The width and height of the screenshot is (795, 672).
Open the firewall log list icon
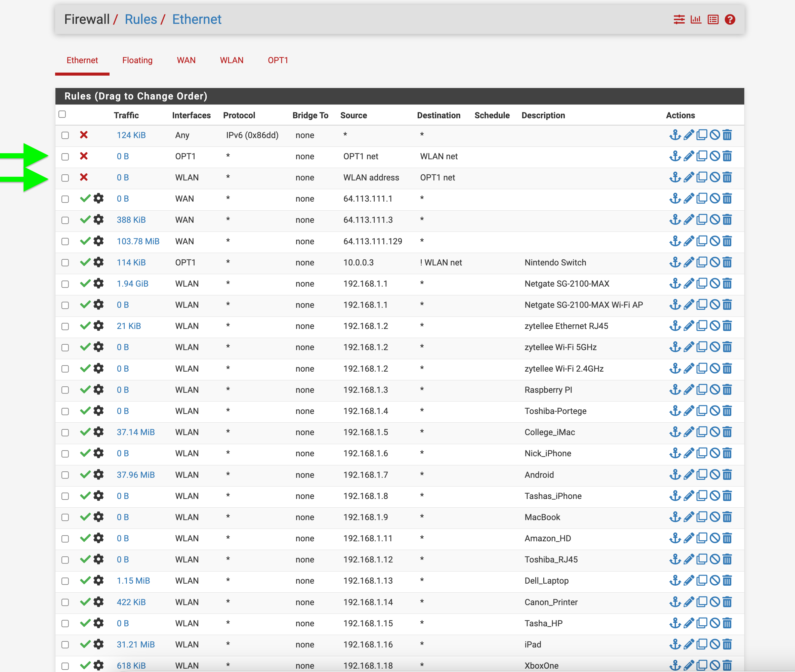coord(713,19)
